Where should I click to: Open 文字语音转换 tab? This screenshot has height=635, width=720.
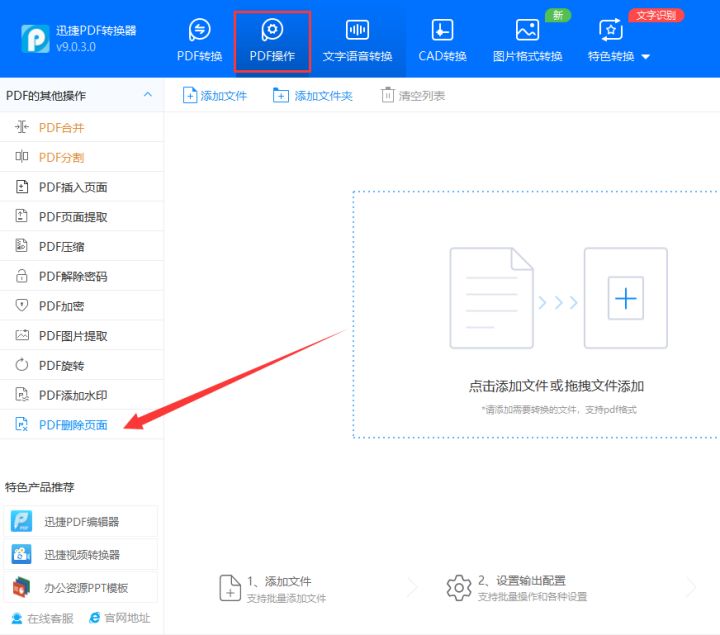click(357, 42)
